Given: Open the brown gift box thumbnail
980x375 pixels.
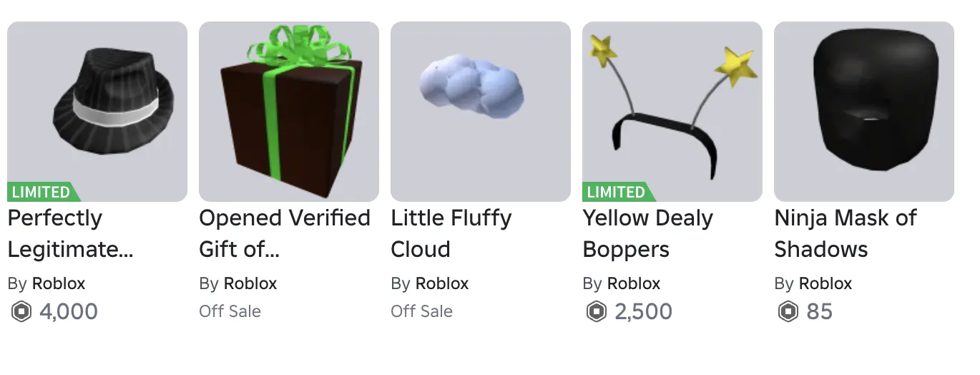Looking at the screenshot, I should (x=289, y=112).
